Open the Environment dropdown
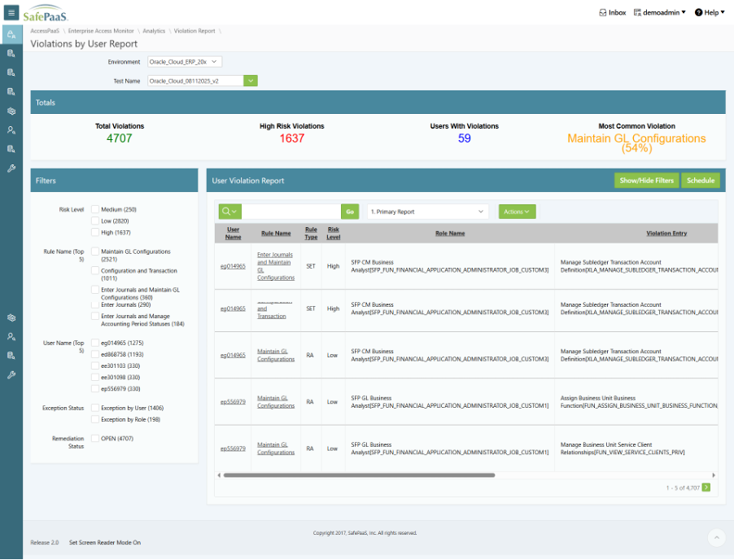The height and width of the screenshot is (560, 734). [185, 62]
